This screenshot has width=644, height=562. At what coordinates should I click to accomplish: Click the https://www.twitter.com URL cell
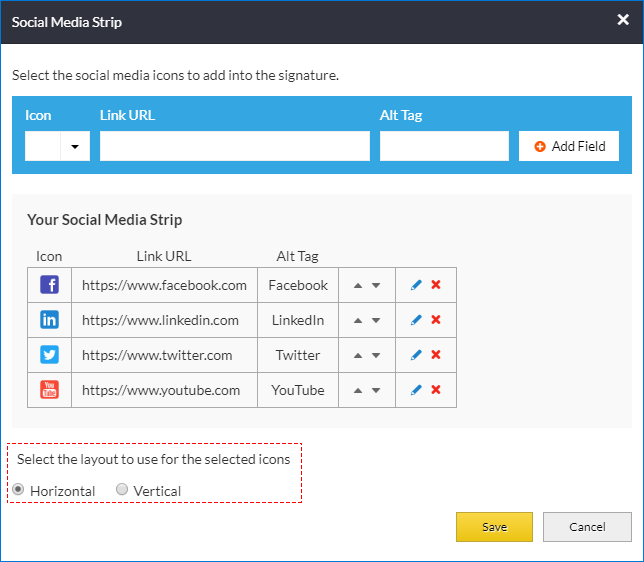click(x=164, y=355)
